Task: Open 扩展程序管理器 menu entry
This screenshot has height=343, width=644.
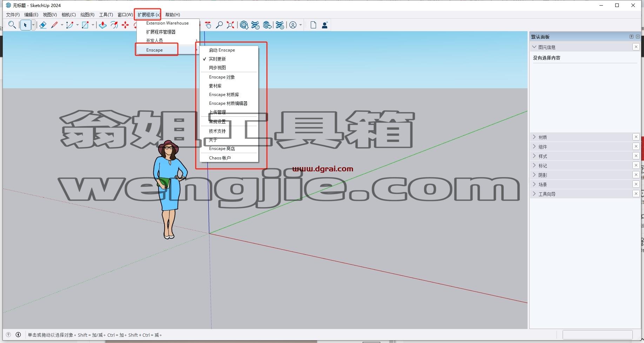Action: point(168,32)
